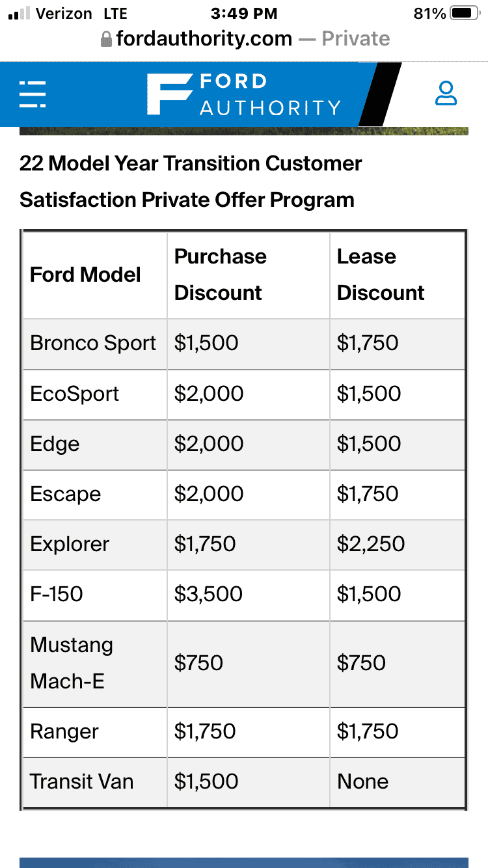Screen dimensions: 488x868
Task: Tap the image banner below the table
Action: coord(244,863)
